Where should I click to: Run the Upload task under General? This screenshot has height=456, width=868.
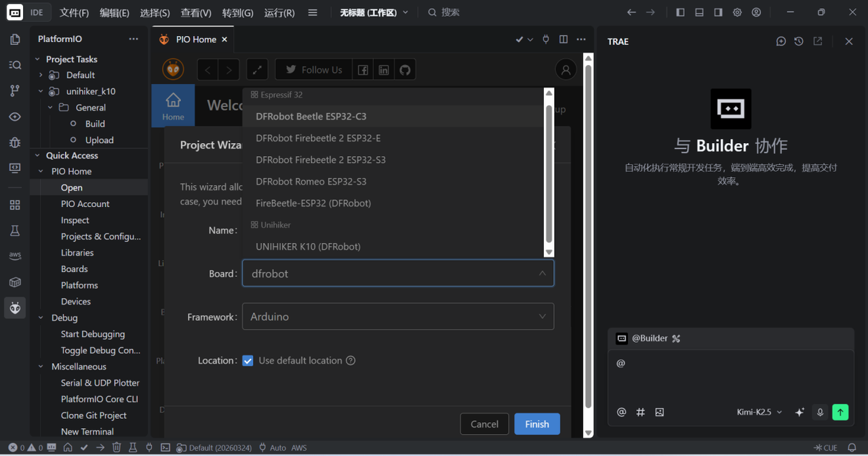[x=99, y=140]
